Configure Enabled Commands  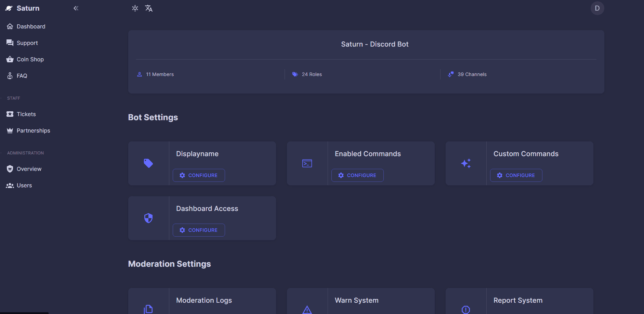point(357,175)
